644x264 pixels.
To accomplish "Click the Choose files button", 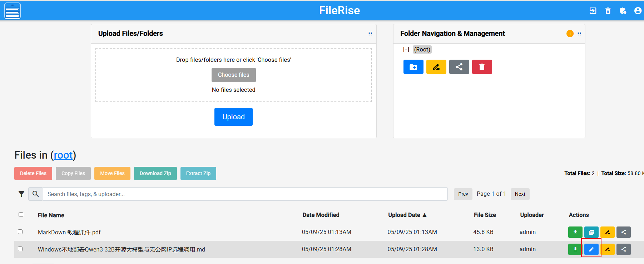I will [x=233, y=75].
